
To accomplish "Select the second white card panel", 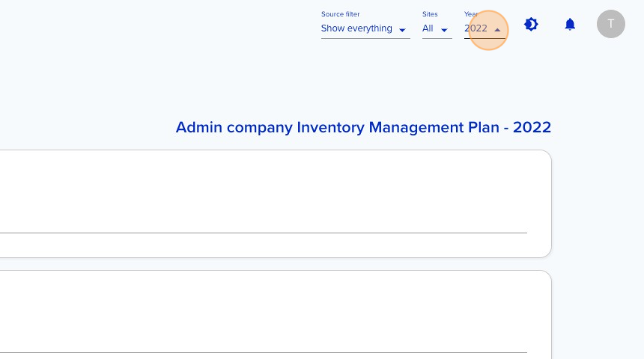I will click(276, 315).
